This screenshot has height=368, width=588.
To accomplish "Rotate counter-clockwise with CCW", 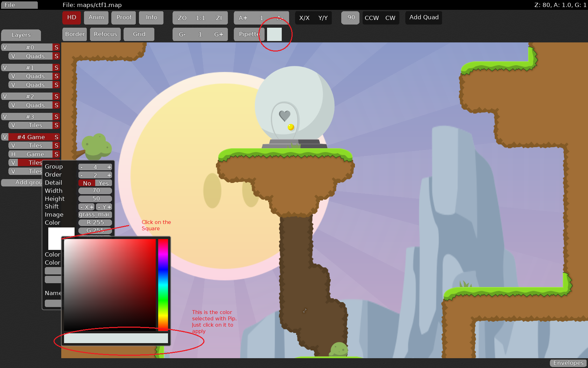I will tap(372, 18).
